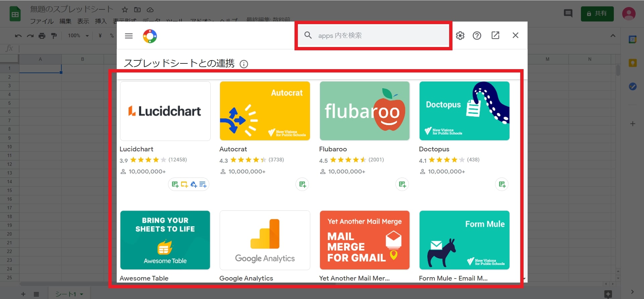Open the Google Analytics app thumbnail
The image size is (644, 299).
265,240
